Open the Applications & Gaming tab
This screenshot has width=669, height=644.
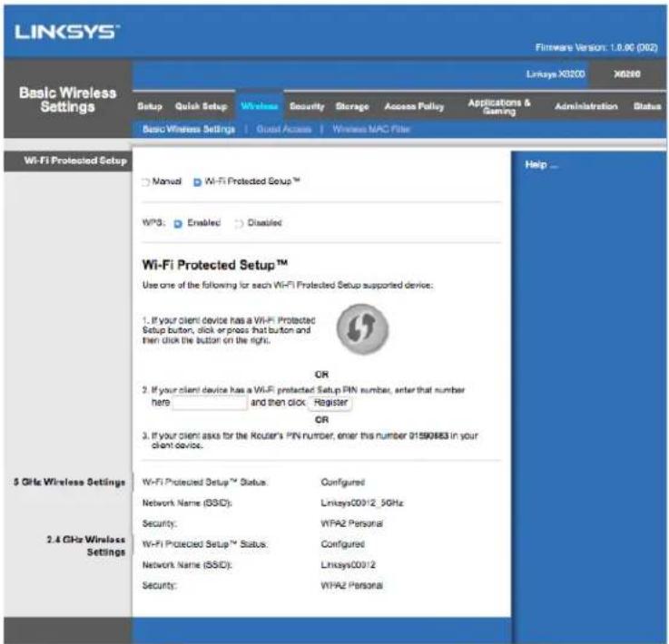(x=498, y=107)
